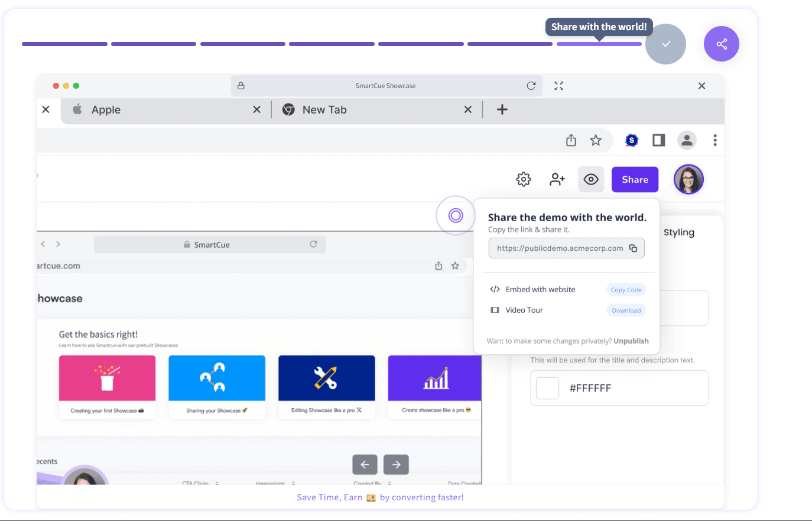The height and width of the screenshot is (521, 812).
Task: Open Create showcase like a pro card
Action: coord(435,387)
